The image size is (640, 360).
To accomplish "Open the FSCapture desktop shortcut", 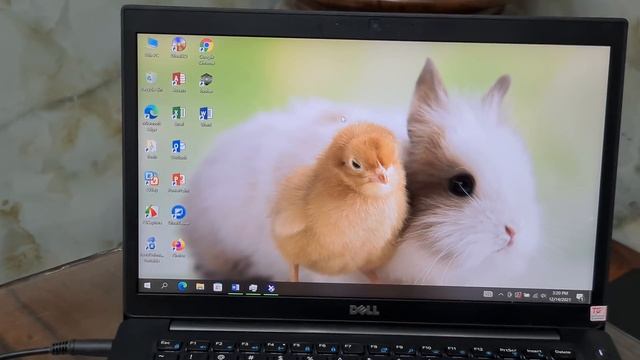I will coord(152,215).
